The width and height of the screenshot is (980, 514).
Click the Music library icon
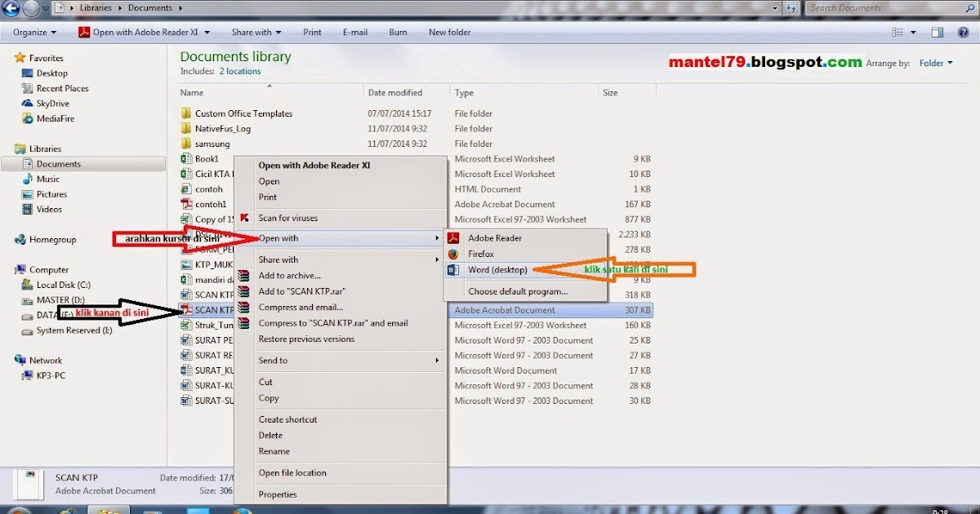[29, 179]
